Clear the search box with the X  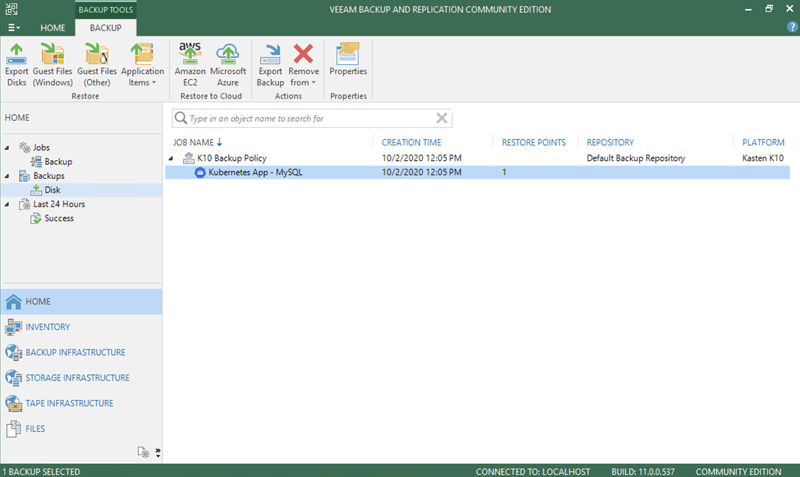coord(442,118)
